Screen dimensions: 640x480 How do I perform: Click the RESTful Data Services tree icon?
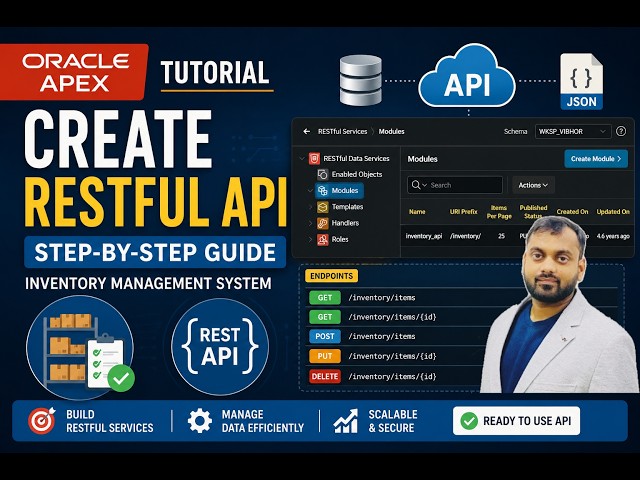tap(314, 158)
